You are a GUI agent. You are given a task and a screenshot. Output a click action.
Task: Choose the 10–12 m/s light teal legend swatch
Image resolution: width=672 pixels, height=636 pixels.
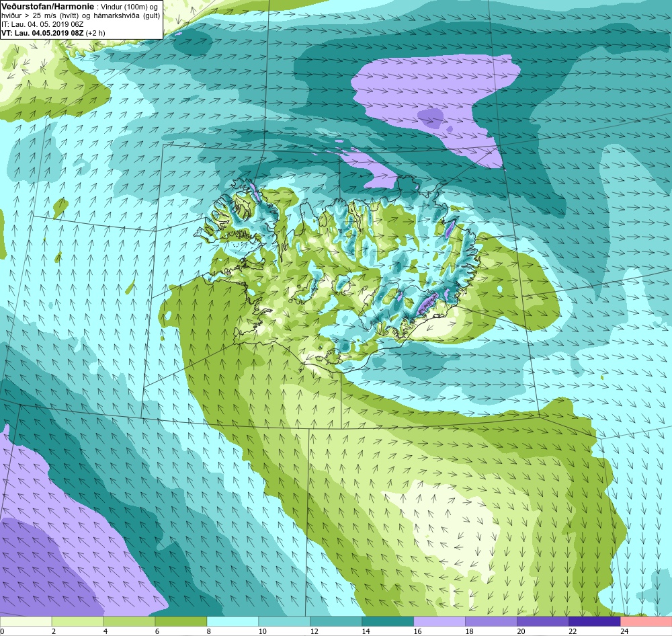point(284,622)
